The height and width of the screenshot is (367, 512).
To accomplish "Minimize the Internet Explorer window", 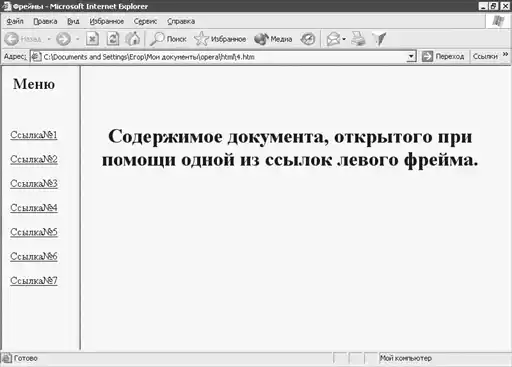I will pos(483,6).
